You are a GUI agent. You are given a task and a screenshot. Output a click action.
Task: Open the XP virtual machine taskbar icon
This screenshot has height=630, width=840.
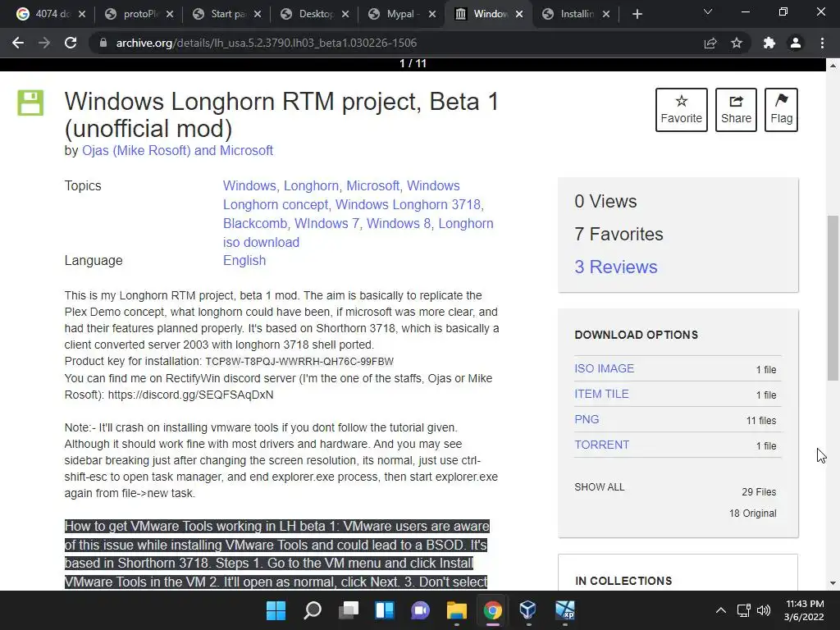[564, 610]
